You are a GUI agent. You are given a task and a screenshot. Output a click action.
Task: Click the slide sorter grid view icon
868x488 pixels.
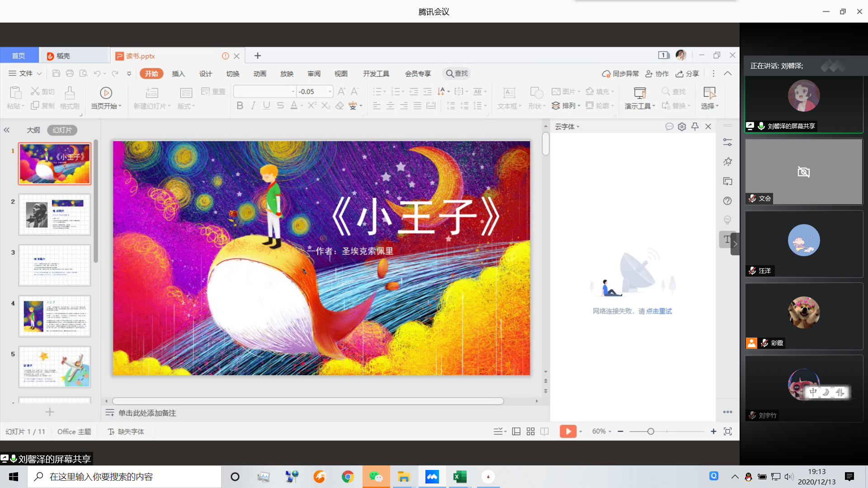tap(530, 432)
